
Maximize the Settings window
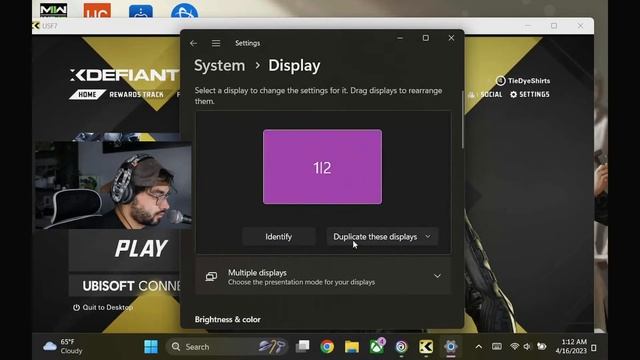[x=426, y=38]
